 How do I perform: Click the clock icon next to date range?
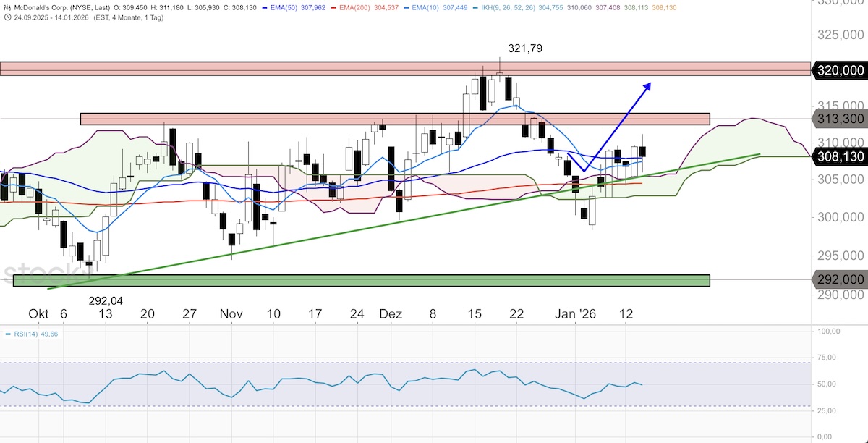point(7,17)
